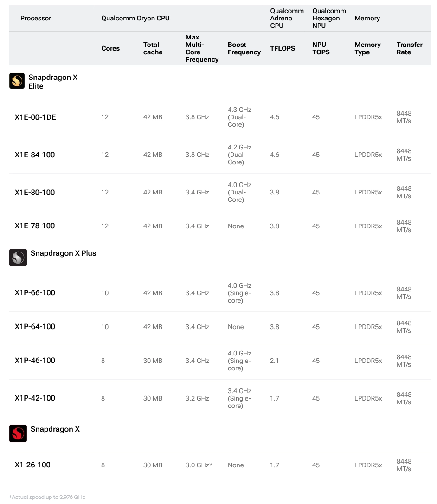
Task: Click the X1P-66-100 processor row label
Action: tap(35, 293)
